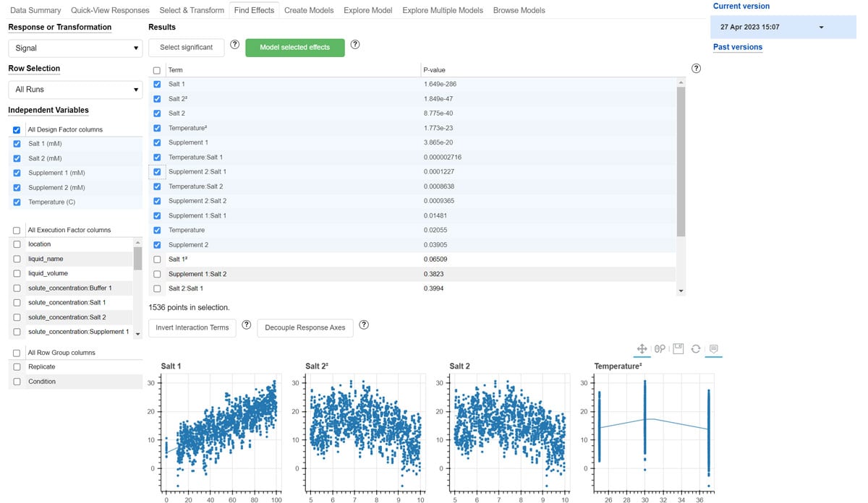Expand the version dropdown showing 27 Apr 2023

point(820,26)
